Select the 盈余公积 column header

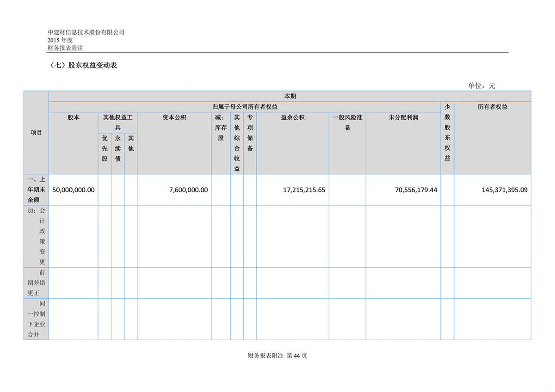[292, 117]
